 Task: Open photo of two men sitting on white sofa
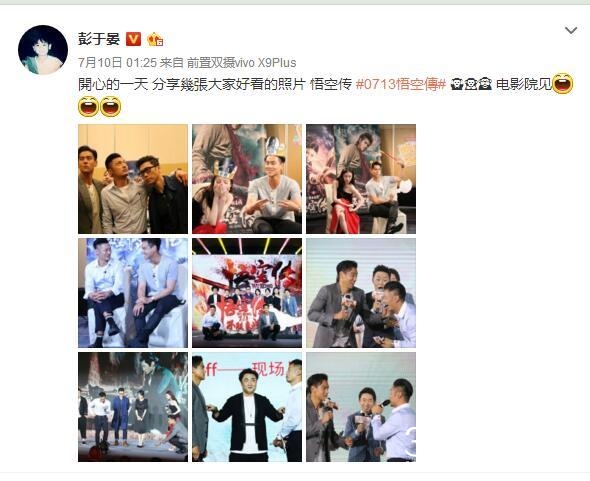(133, 293)
